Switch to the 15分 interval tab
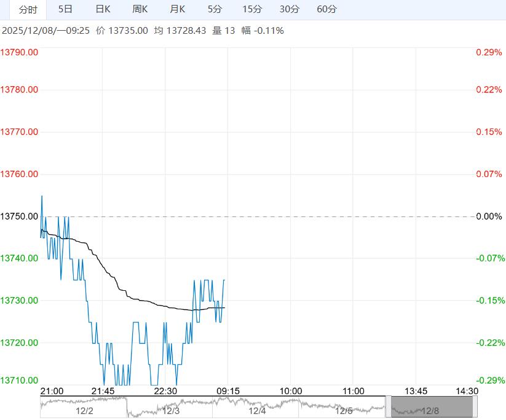 pyautogui.click(x=252, y=9)
